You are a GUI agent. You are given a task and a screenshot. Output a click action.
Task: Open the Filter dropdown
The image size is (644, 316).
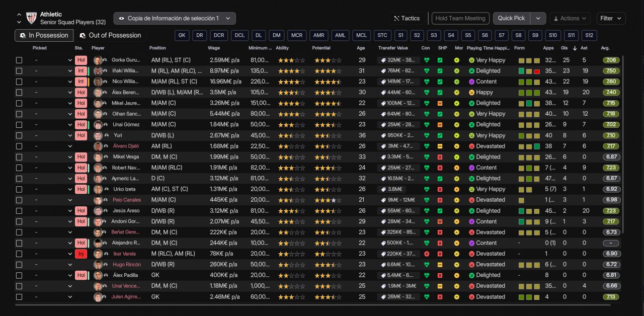pyautogui.click(x=611, y=18)
